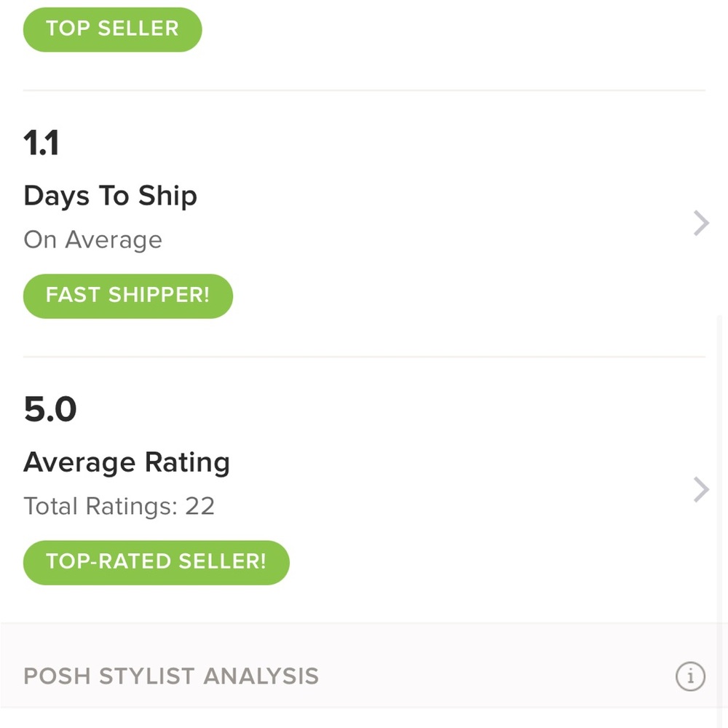Click the 5.0 rating score
The image size is (728, 728).
(50, 410)
